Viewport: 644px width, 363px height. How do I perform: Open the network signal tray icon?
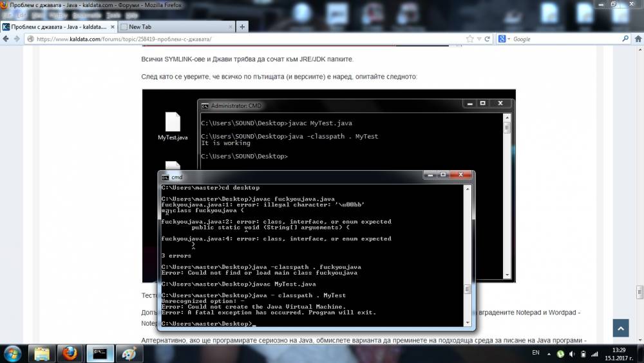pyautogui.click(x=594, y=353)
